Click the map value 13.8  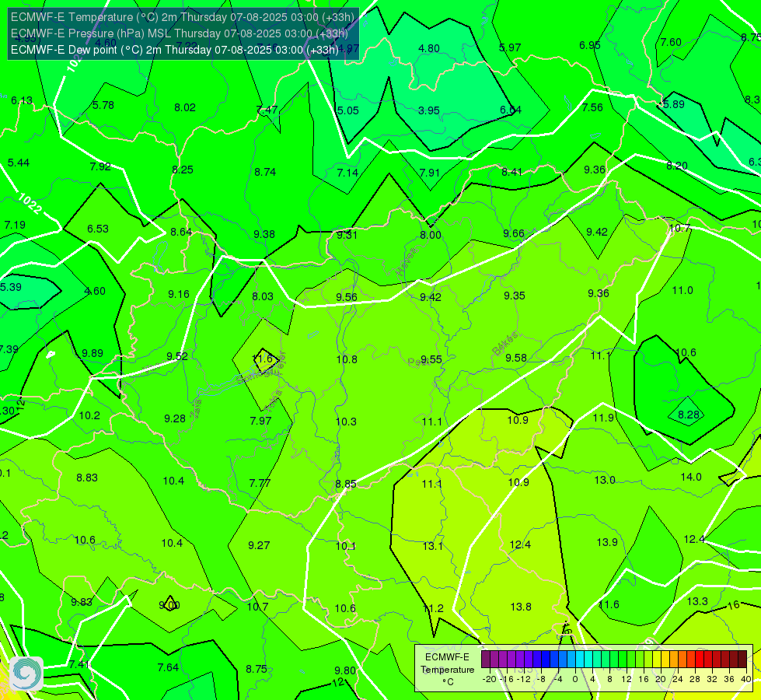521,607
